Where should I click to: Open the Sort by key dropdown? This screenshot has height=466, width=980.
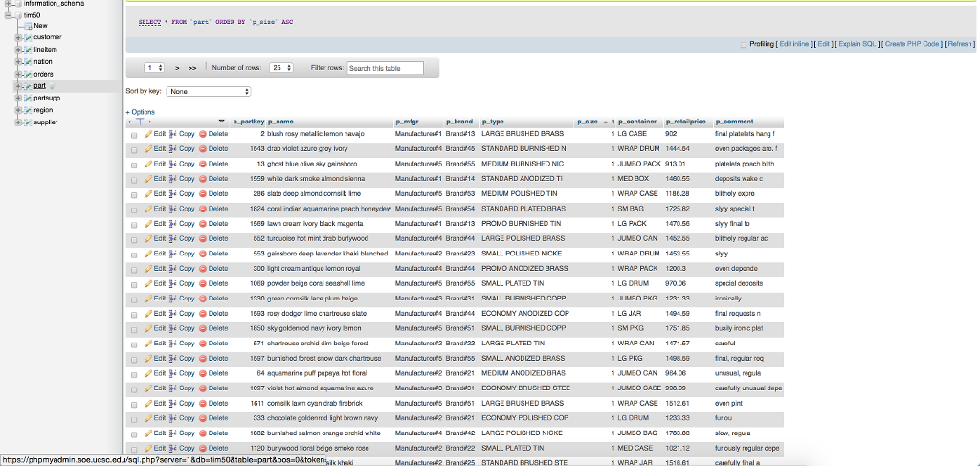[x=208, y=91]
